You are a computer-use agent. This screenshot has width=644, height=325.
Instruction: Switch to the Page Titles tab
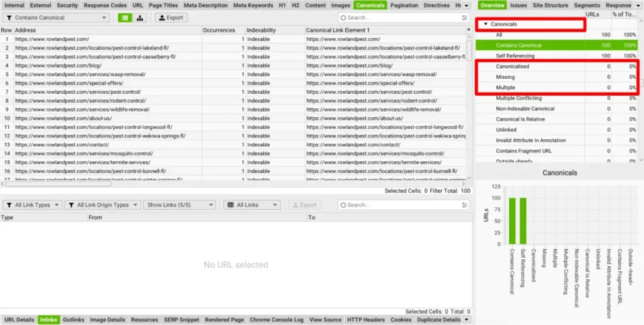[163, 5]
